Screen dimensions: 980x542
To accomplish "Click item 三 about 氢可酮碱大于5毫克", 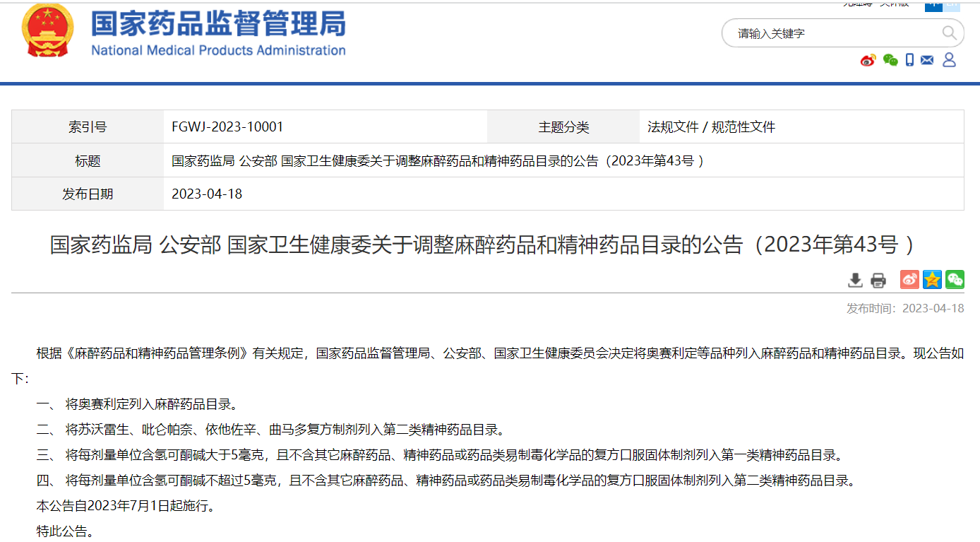I will (440, 455).
